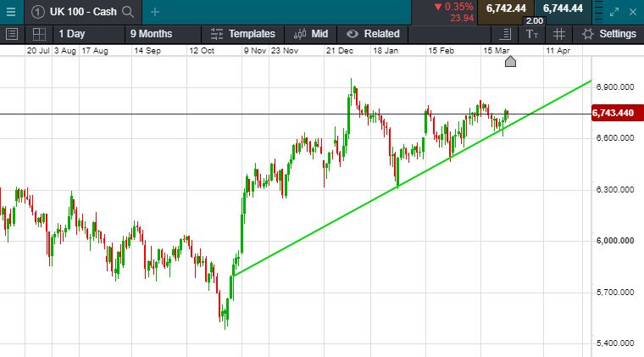Viewport: 644px width, 357px height.
Task: Click the search magnifier beside UK 100 - Cash
Action: 128,12
